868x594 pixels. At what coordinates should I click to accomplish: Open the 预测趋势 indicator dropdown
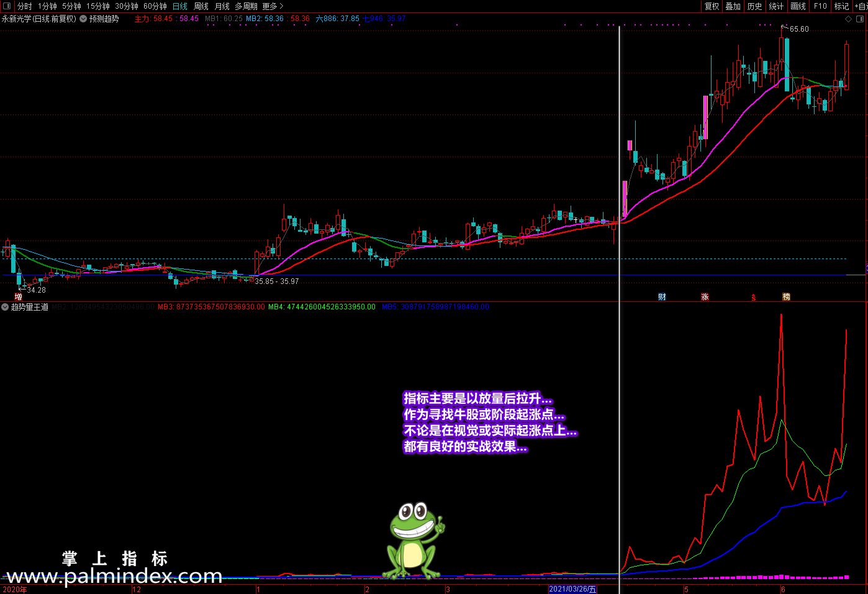[x=83, y=19]
